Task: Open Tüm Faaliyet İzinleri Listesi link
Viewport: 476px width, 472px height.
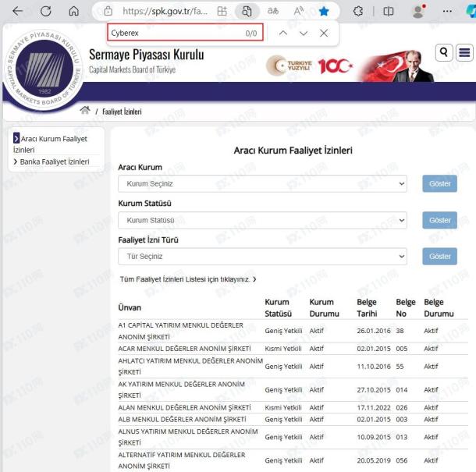Action: (187, 279)
